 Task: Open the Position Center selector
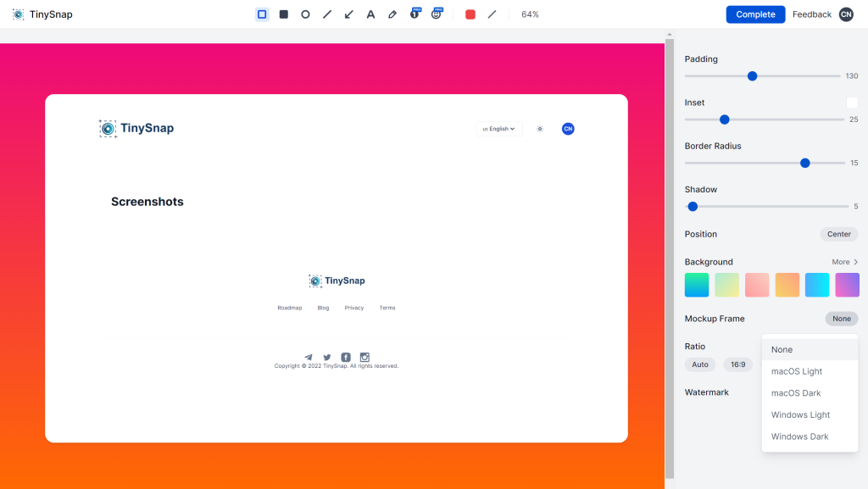[x=838, y=234]
